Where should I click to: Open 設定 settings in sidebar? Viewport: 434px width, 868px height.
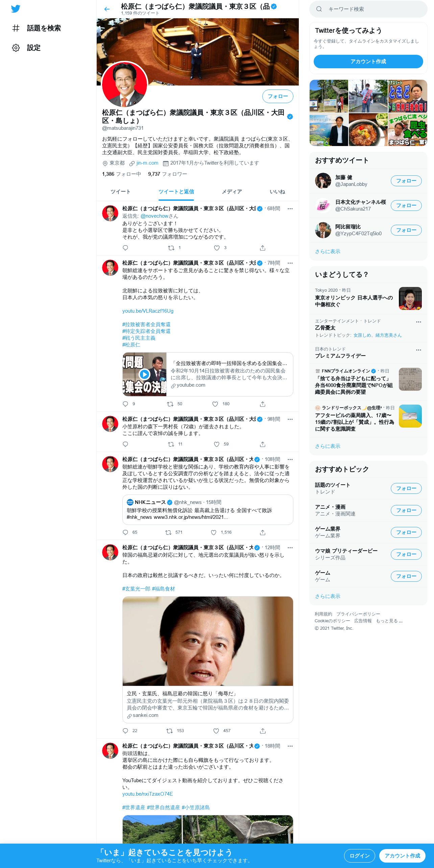[26, 48]
